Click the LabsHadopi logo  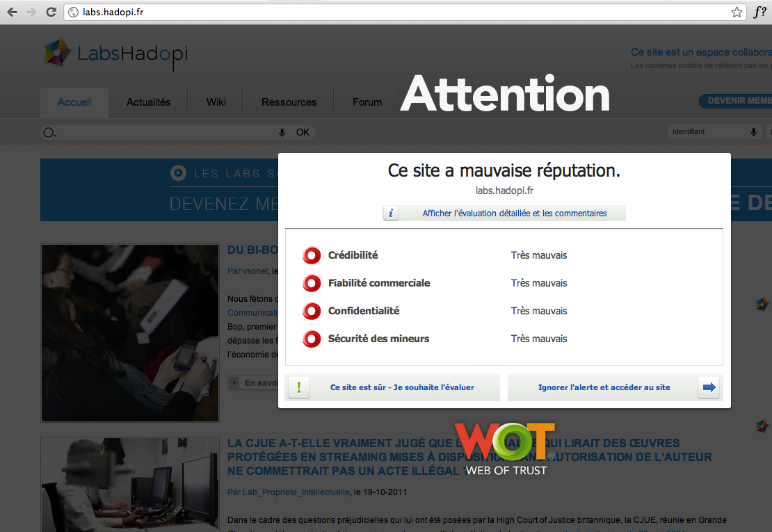click(116, 54)
